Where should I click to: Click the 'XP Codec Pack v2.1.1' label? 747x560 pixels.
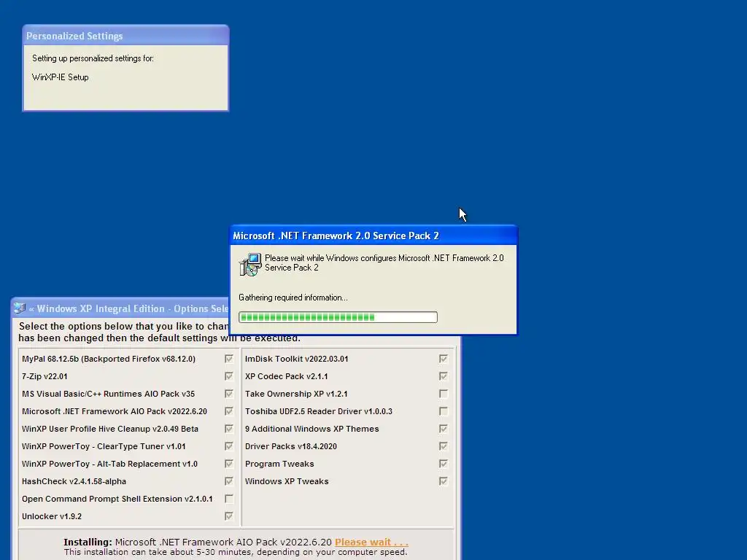(x=286, y=376)
